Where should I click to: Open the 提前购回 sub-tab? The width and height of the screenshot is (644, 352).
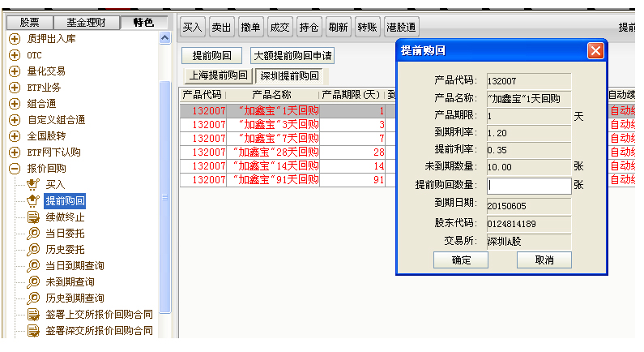pos(212,55)
